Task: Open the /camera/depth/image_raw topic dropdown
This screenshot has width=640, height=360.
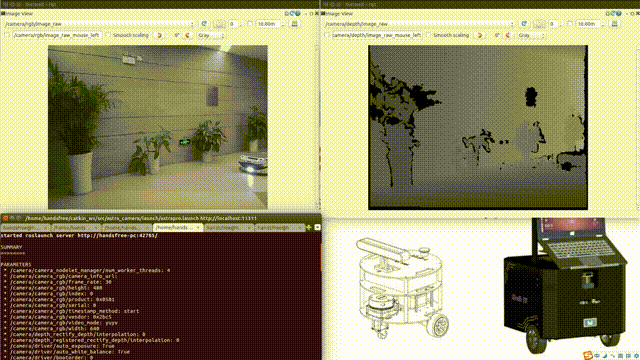Action: [x=418, y=24]
